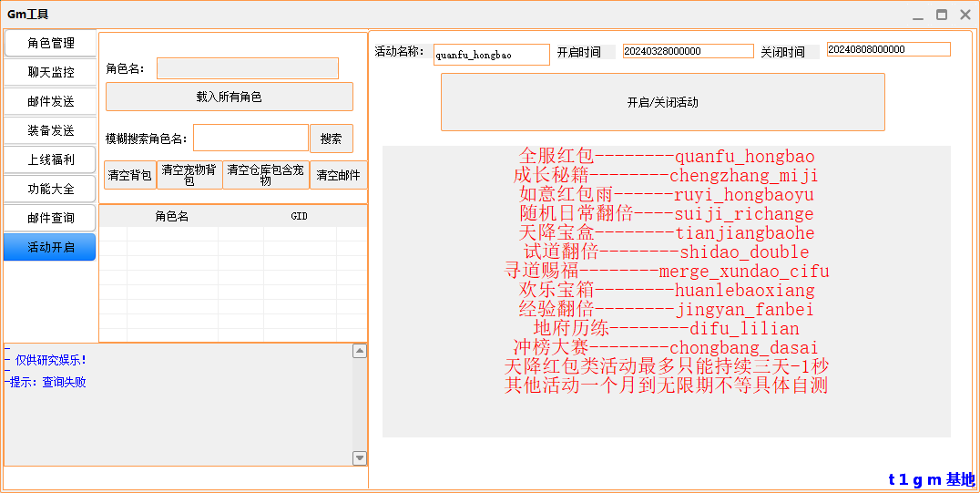The image size is (980, 493).
Task: Open the 装备发送 section
Action: [x=50, y=130]
